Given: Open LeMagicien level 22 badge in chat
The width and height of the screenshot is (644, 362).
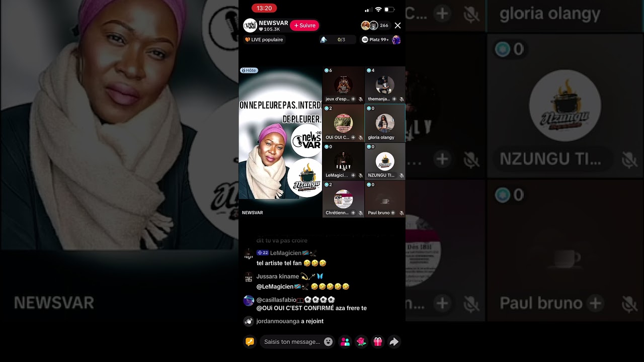Looking at the screenshot, I should (263, 253).
